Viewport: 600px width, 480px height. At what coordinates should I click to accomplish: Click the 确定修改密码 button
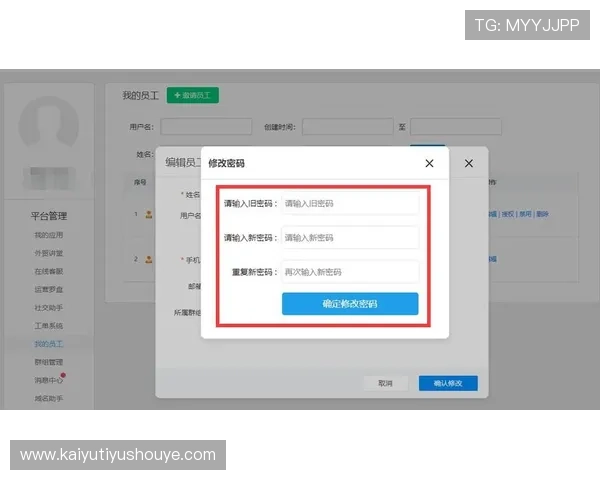pyautogui.click(x=350, y=304)
